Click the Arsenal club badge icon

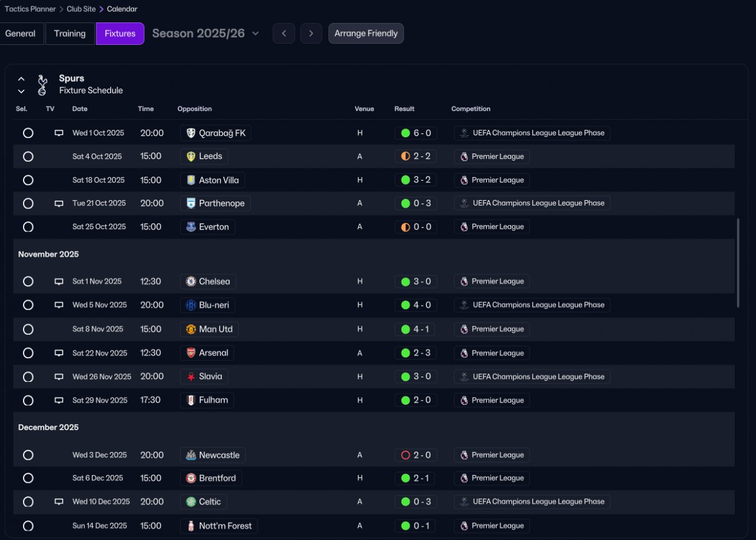click(191, 353)
